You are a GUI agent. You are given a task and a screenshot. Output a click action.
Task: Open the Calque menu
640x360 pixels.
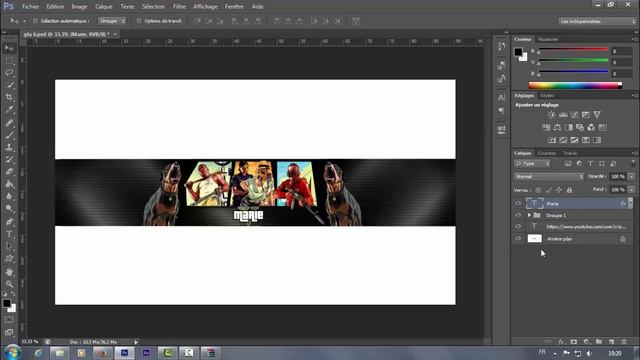[x=104, y=7]
